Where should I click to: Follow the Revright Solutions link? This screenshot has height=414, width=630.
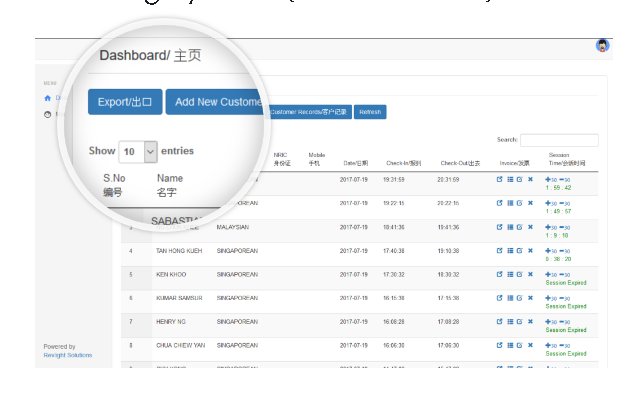[x=68, y=355]
